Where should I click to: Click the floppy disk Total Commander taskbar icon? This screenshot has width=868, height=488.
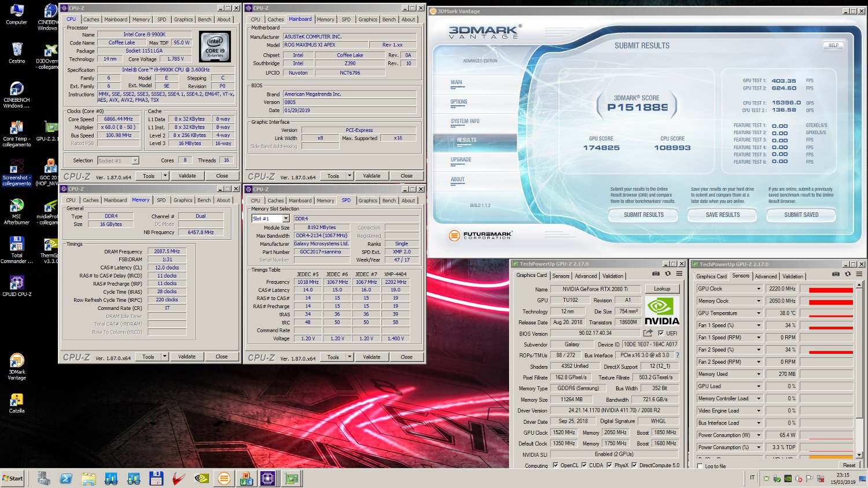pyautogui.click(x=156, y=478)
